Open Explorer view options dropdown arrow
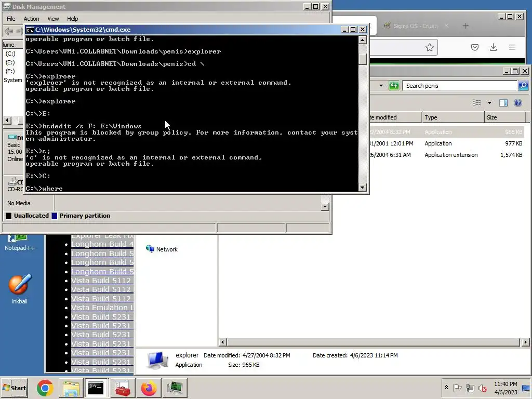The image size is (532, 399). [489, 103]
